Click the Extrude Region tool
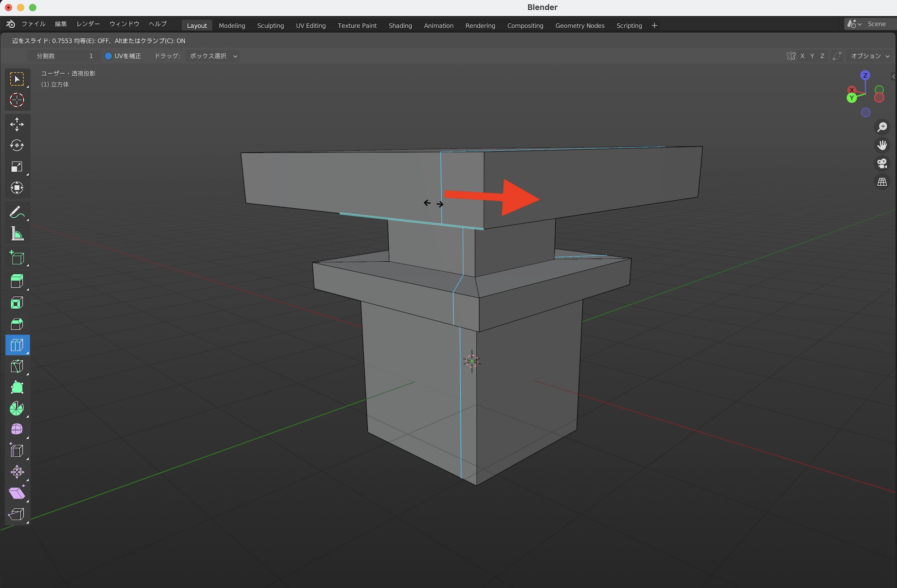 click(x=17, y=281)
